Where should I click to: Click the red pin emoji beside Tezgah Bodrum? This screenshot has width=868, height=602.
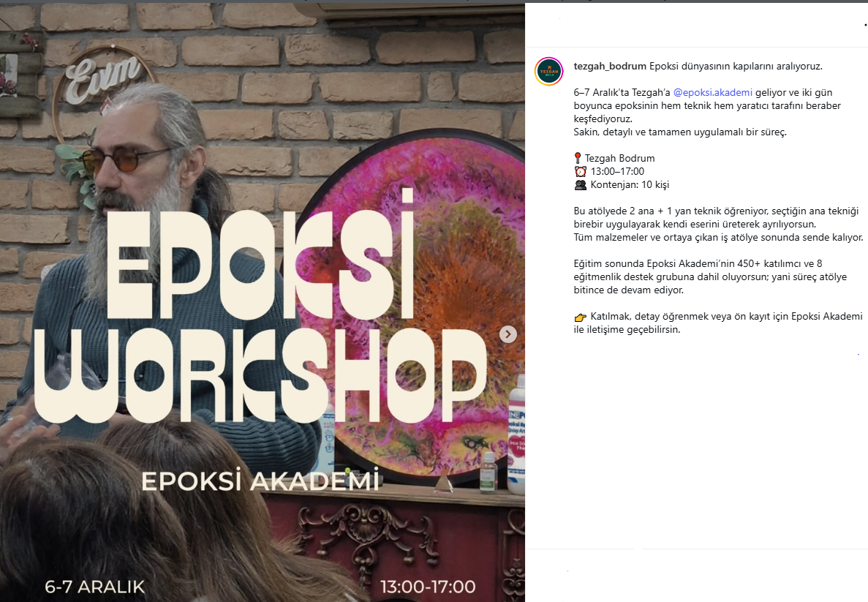(x=578, y=159)
